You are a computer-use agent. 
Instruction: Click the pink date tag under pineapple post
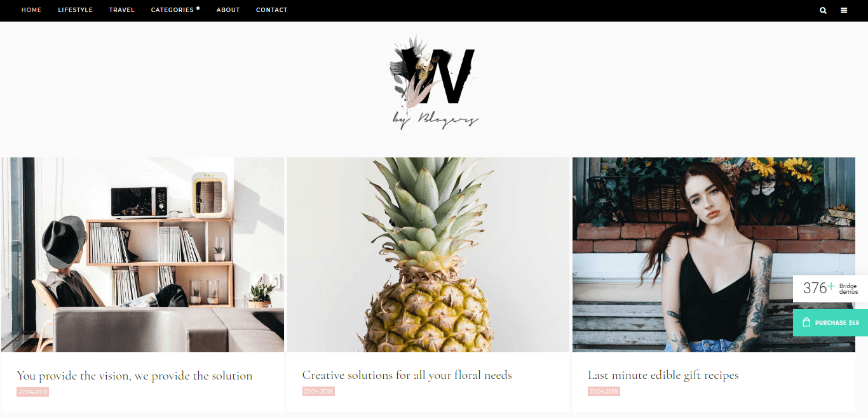(x=318, y=392)
